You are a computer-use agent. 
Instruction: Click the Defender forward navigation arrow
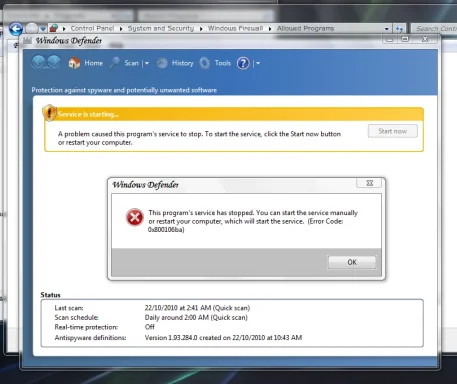click(x=53, y=62)
